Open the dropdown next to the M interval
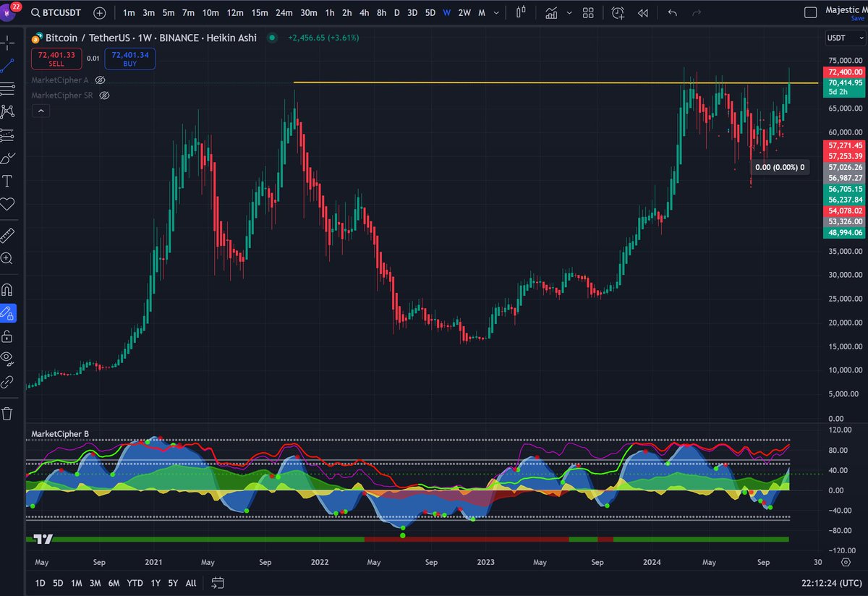The image size is (868, 596). tap(496, 12)
